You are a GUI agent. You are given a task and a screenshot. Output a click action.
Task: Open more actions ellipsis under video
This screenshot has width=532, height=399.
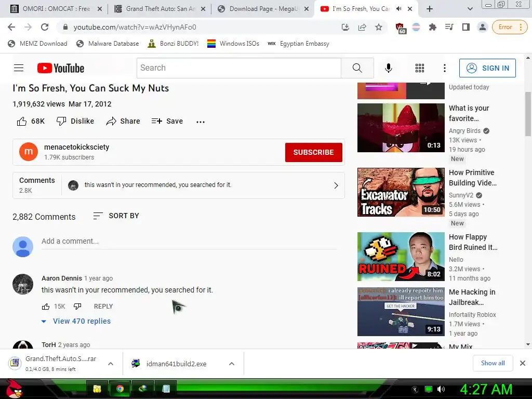201,122
